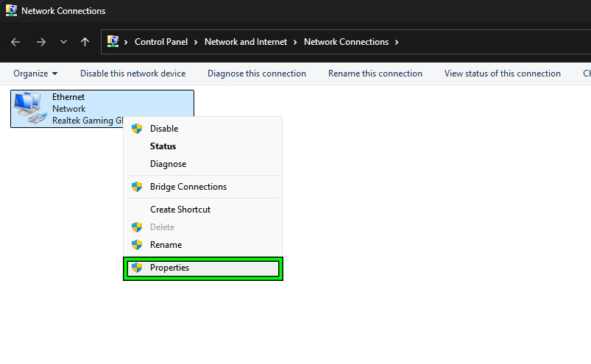
Task: Select Create Shortcut in the context menu
Action: [x=180, y=210]
